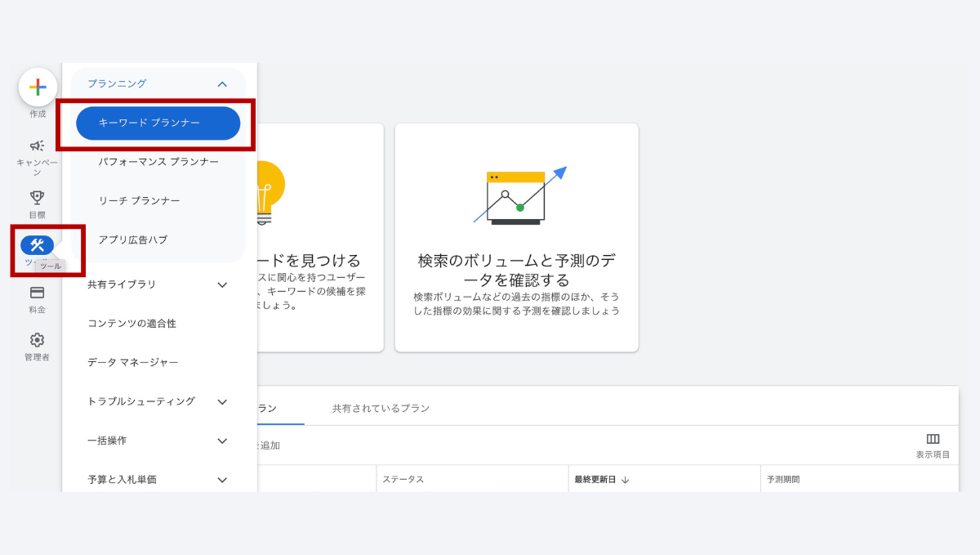
Task: Select キーワード プランナー menu item
Action: pos(158,123)
